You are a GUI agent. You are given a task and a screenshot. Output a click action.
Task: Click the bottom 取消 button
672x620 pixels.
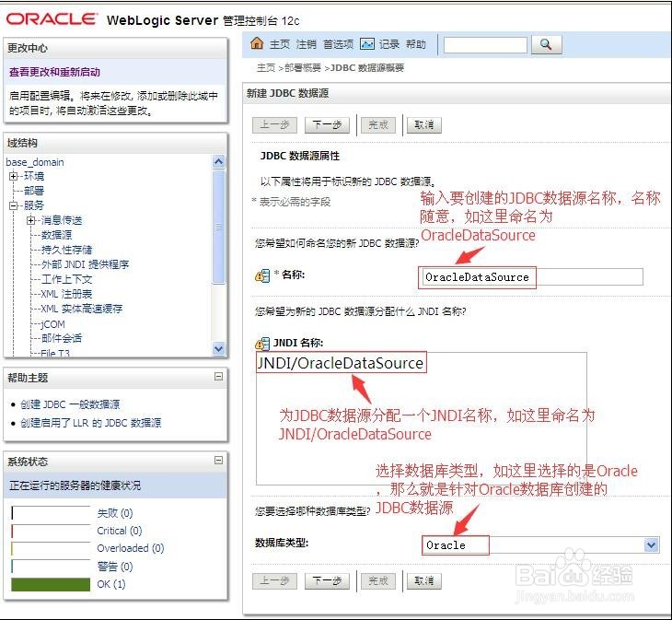point(423,581)
